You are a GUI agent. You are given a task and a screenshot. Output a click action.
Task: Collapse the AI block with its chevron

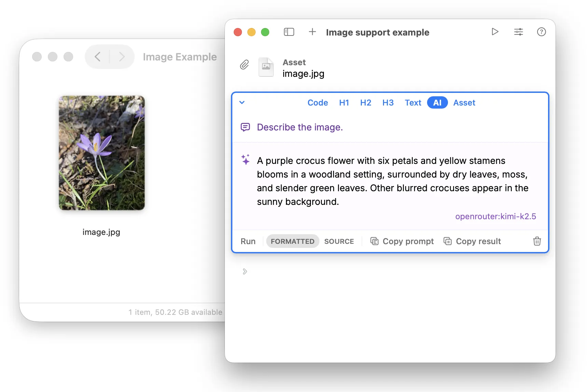pyautogui.click(x=242, y=102)
